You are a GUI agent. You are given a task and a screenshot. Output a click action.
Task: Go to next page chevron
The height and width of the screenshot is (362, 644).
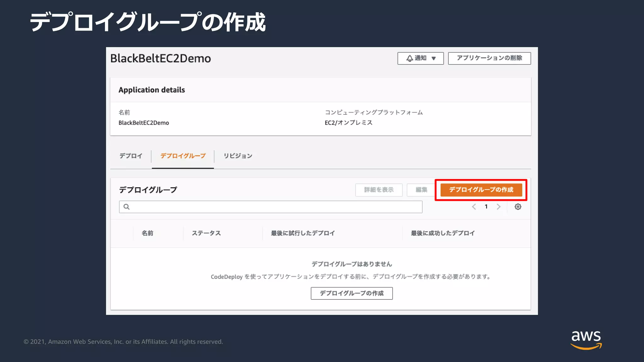[498, 207]
